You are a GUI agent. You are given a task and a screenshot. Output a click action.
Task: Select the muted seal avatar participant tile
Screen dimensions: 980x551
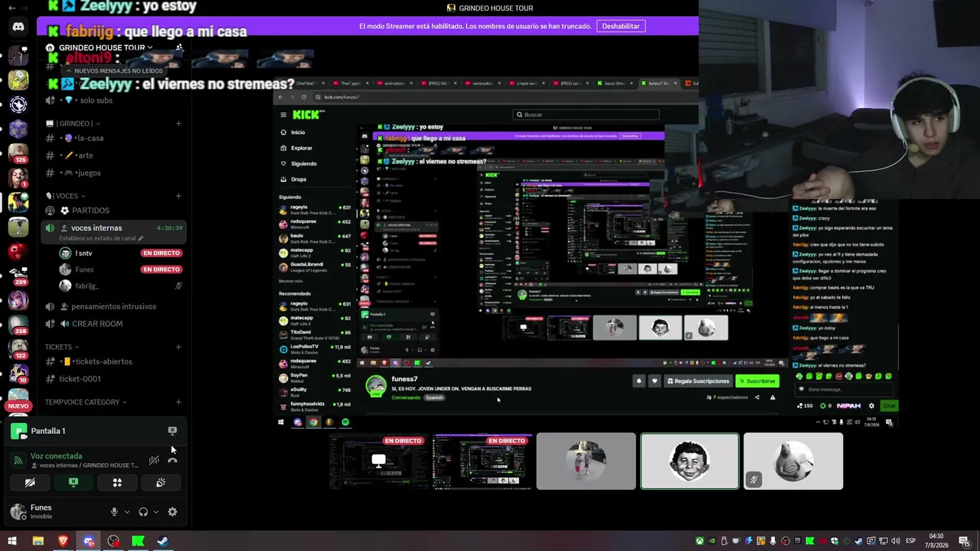793,461
